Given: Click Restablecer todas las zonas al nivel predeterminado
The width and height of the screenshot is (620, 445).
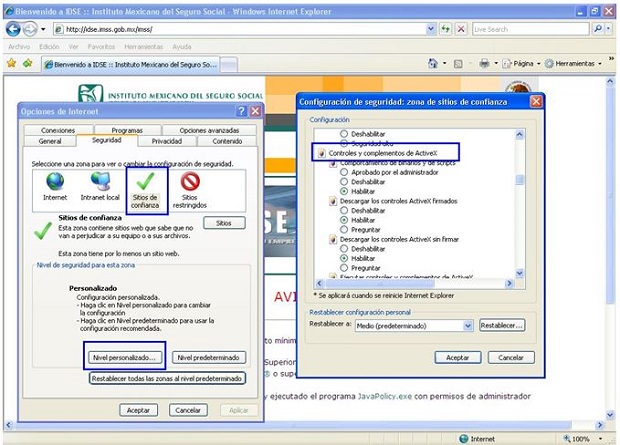Looking at the screenshot, I should point(167,379).
